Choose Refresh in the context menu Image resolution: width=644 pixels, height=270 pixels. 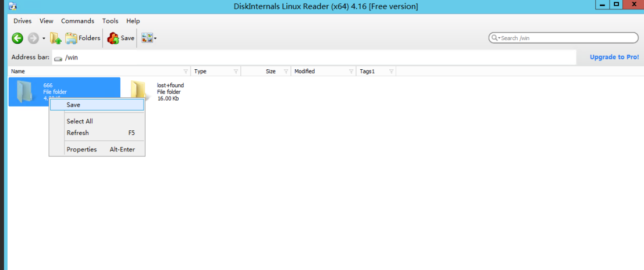97,133
